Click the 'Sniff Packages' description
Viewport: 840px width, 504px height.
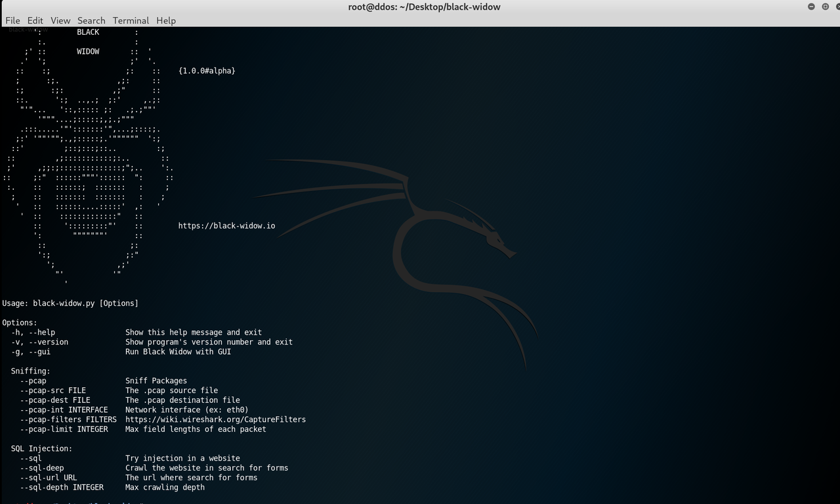coord(156,381)
